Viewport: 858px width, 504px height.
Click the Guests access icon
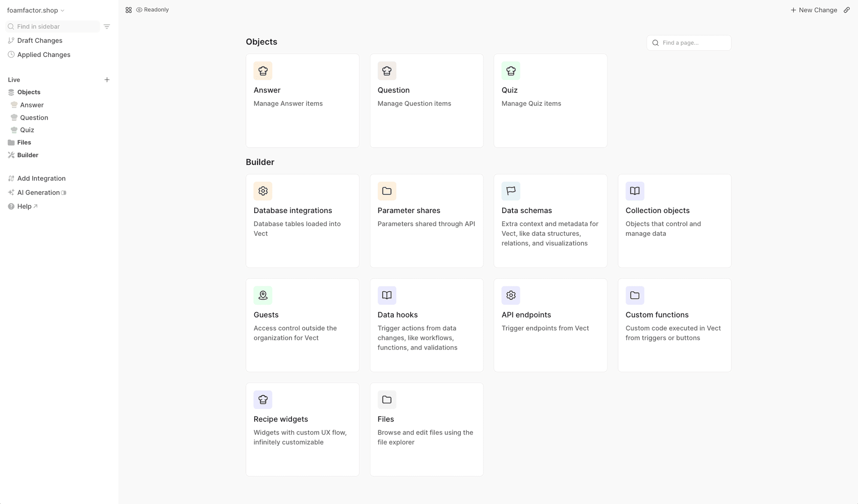click(263, 295)
